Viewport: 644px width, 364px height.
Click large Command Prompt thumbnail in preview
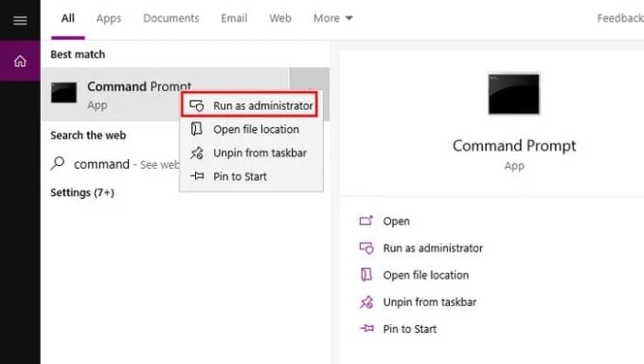pyautogui.click(x=513, y=94)
